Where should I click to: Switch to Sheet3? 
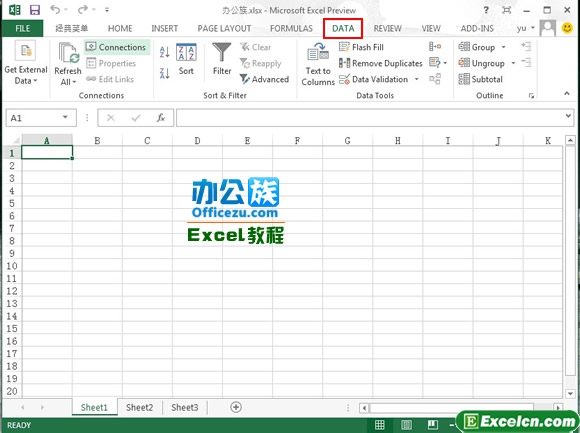coord(185,407)
